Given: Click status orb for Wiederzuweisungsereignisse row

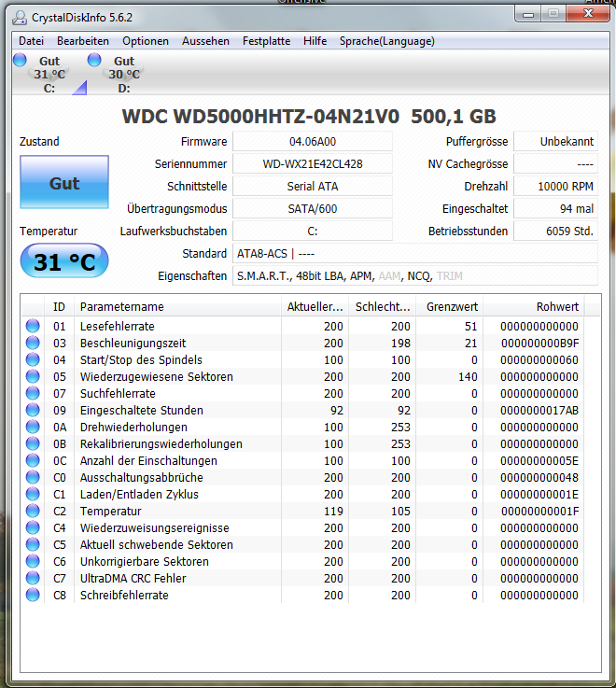Looking at the screenshot, I should 33,527.
